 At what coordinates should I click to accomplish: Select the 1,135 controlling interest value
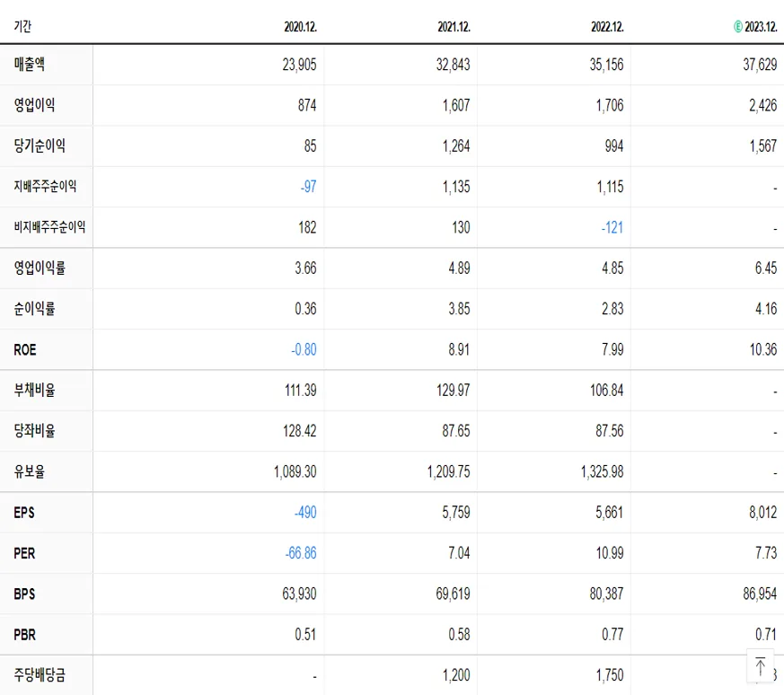point(456,187)
